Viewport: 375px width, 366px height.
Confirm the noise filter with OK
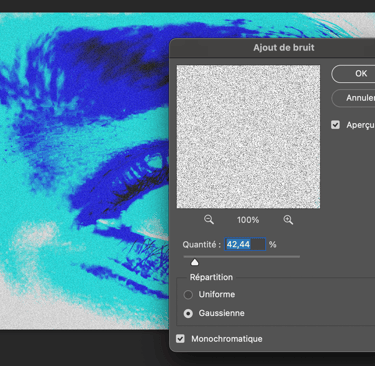coord(353,74)
